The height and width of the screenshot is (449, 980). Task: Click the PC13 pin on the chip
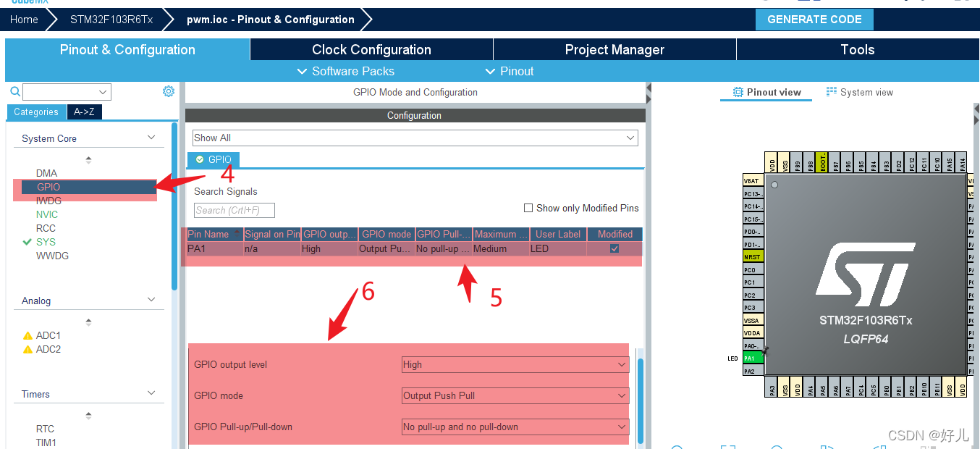click(753, 193)
